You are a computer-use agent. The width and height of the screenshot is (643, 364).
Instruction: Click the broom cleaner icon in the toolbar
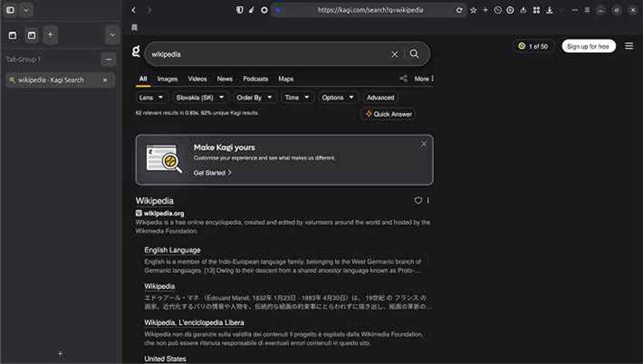251,10
